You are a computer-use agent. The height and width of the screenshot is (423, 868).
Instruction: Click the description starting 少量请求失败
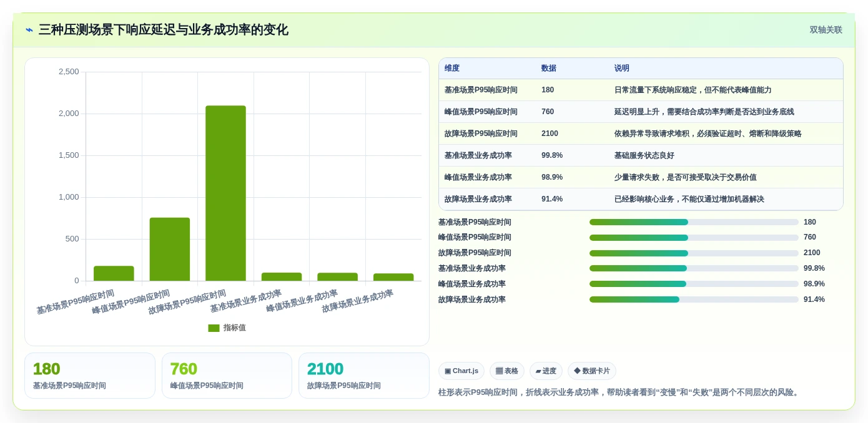[686, 177]
